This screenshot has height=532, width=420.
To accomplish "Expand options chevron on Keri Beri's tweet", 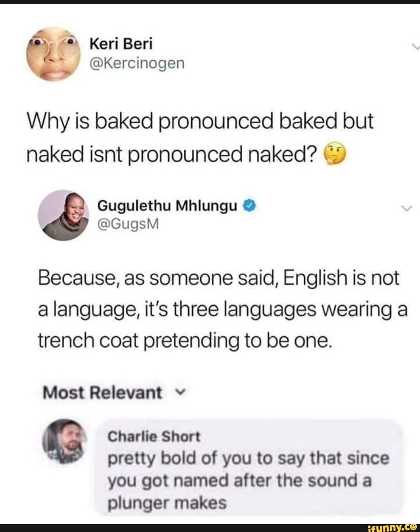I will 415,46.
